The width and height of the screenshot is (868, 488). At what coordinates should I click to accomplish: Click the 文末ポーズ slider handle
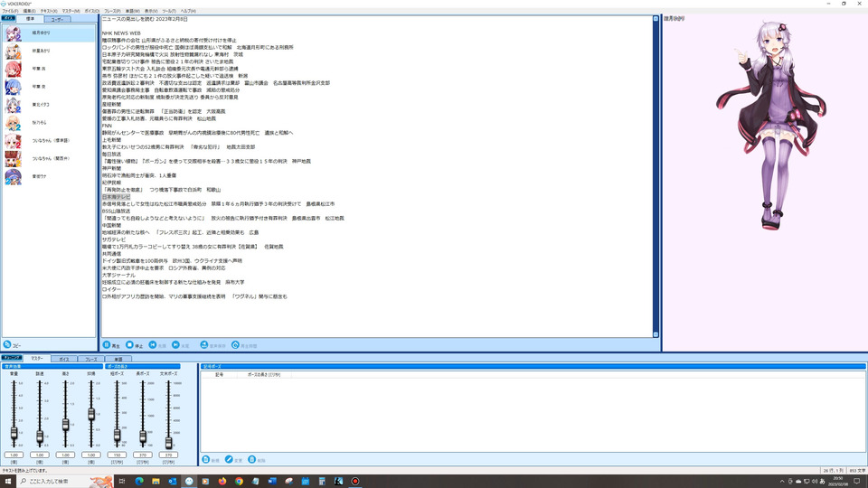click(x=168, y=442)
